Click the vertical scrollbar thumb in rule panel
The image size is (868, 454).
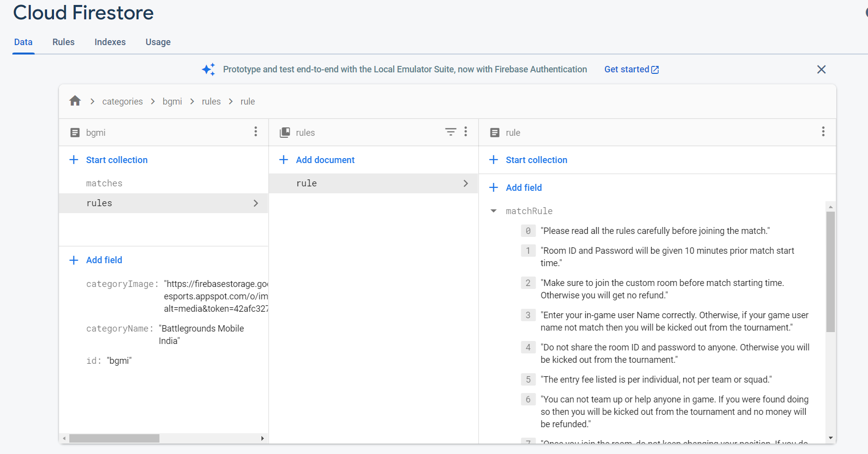[x=831, y=272]
